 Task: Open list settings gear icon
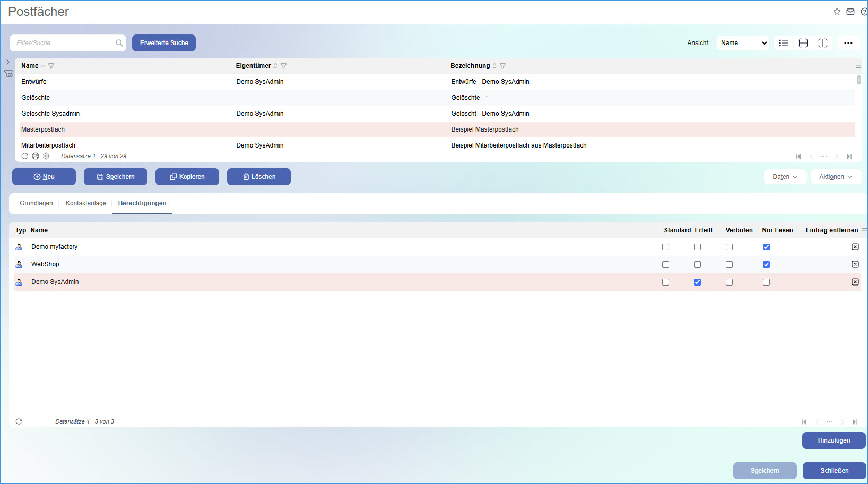pyautogui.click(x=46, y=156)
